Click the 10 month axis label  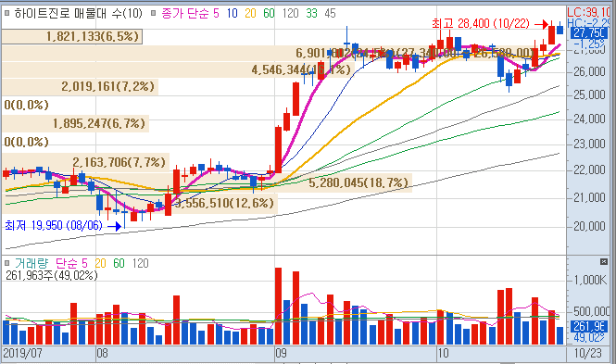(x=443, y=354)
